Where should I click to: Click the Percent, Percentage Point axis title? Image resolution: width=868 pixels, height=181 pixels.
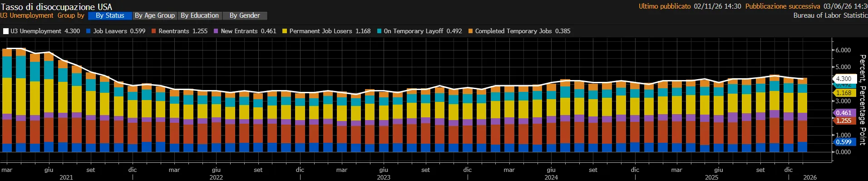click(863, 100)
